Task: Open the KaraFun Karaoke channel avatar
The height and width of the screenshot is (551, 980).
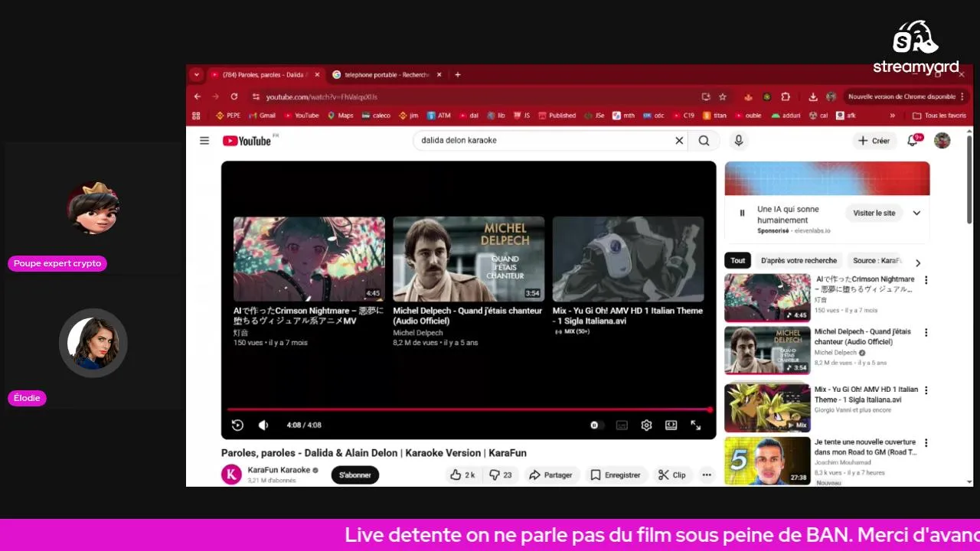Action: (231, 474)
